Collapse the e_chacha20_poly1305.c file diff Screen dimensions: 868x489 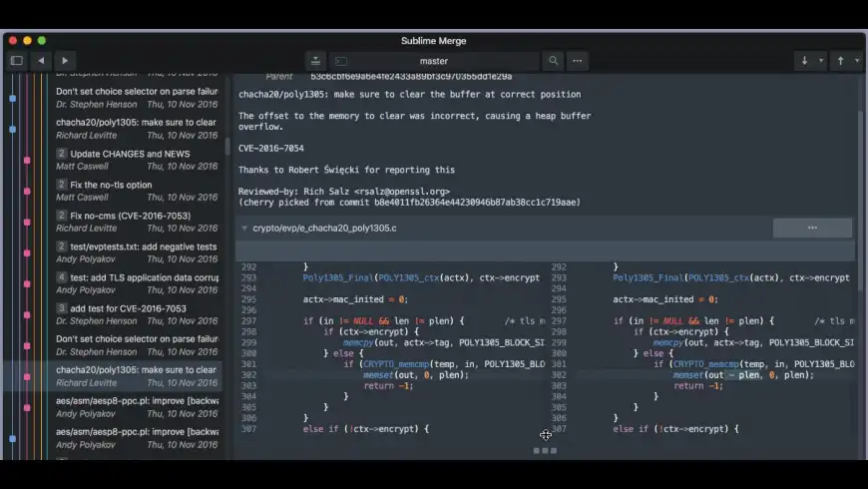244,229
